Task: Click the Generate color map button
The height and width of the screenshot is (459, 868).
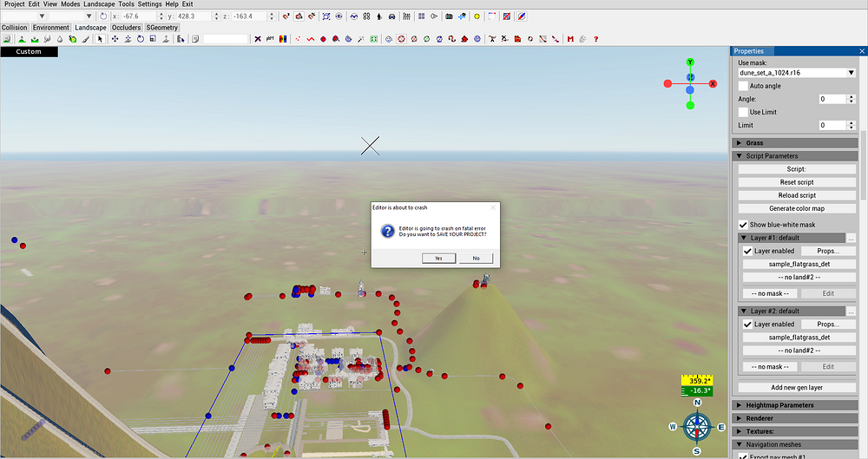Action: point(797,209)
